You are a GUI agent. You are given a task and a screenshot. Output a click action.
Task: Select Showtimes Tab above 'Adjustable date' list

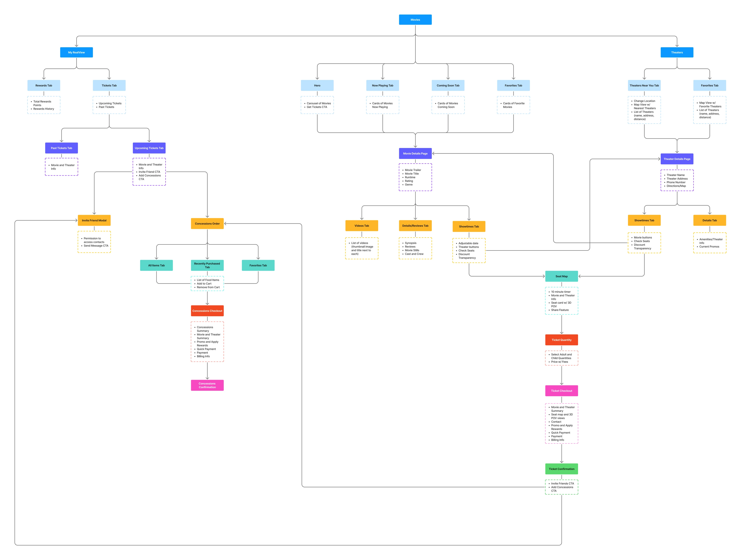pos(469,227)
